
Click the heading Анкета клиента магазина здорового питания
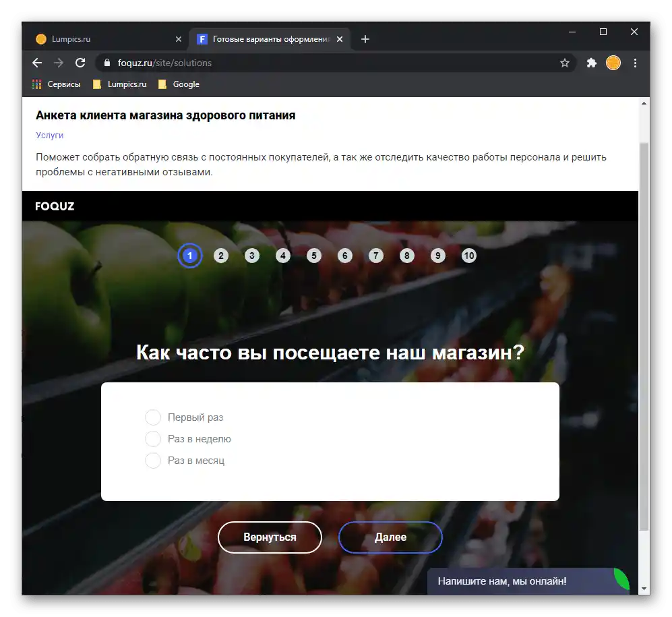click(165, 115)
